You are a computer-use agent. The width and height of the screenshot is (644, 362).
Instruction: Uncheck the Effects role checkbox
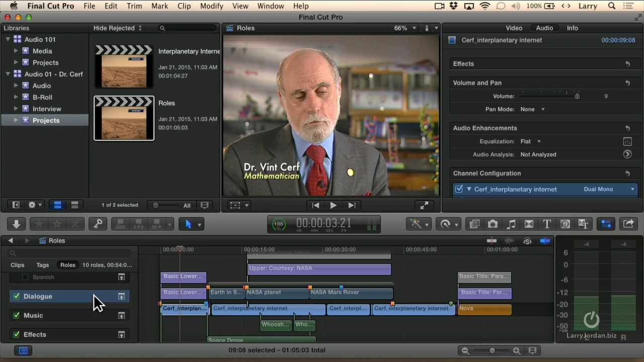pos(17,334)
